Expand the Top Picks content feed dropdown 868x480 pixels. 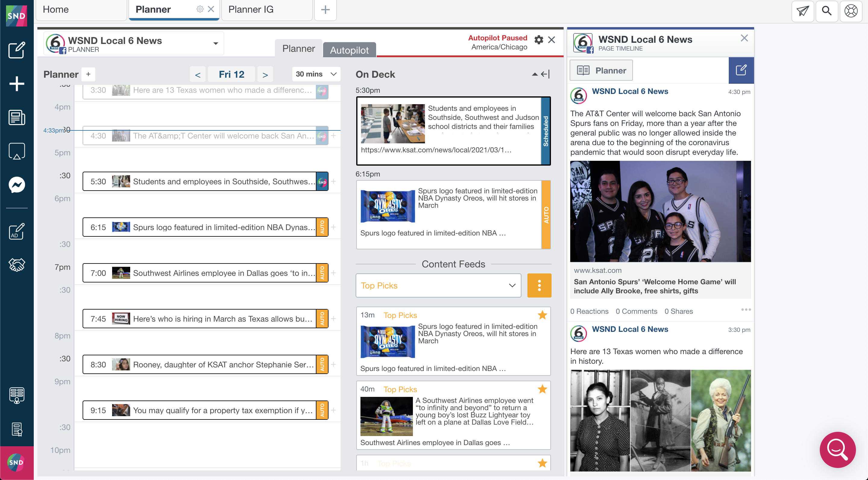pyautogui.click(x=438, y=285)
